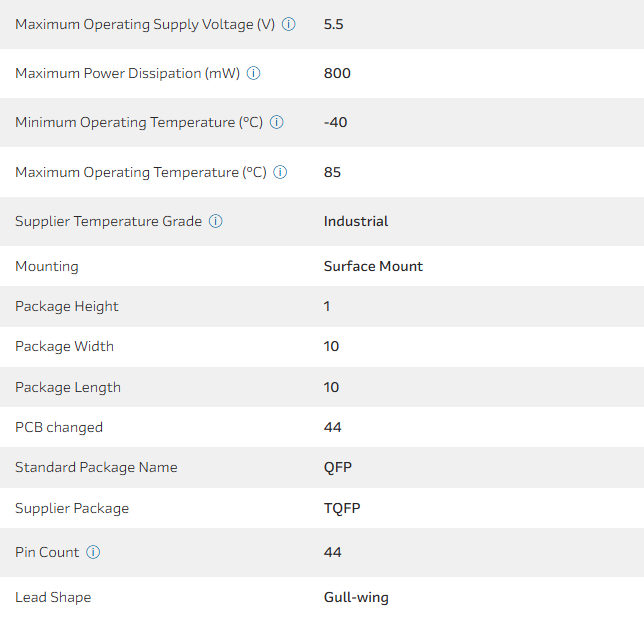This screenshot has width=644, height=622.
Task: Click the 5.5 supply voltage value
Action: click(334, 24)
